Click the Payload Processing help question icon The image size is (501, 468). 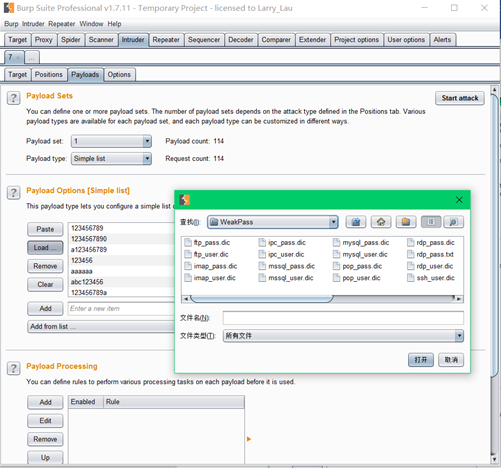click(x=14, y=368)
